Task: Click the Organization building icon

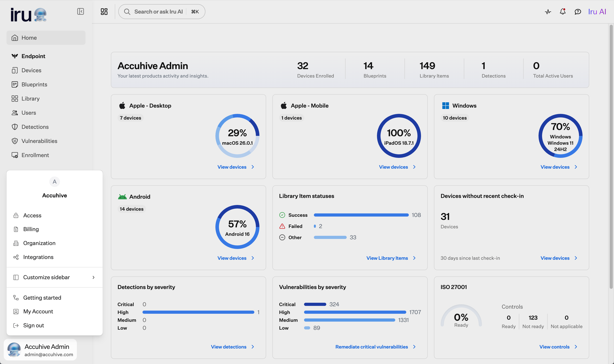Action: coord(16,243)
